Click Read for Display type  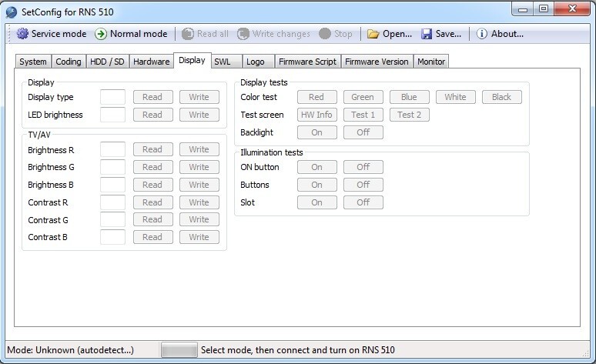coord(152,97)
